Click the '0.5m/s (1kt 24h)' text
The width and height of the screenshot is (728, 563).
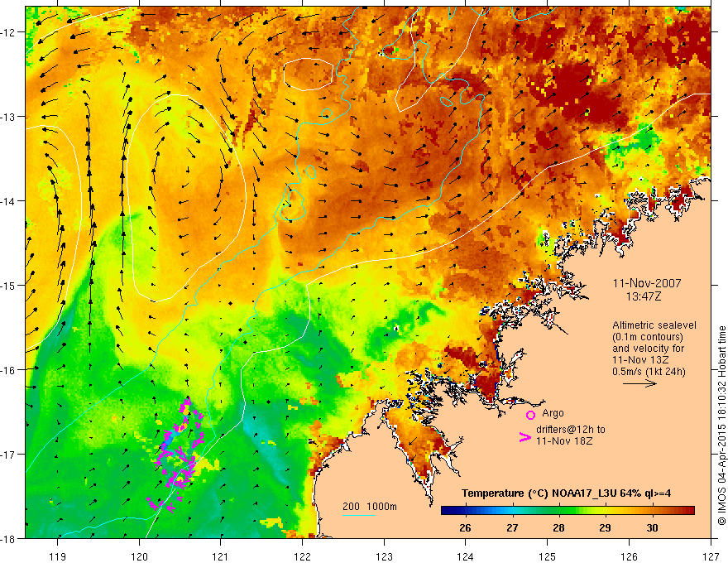[x=649, y=372]
